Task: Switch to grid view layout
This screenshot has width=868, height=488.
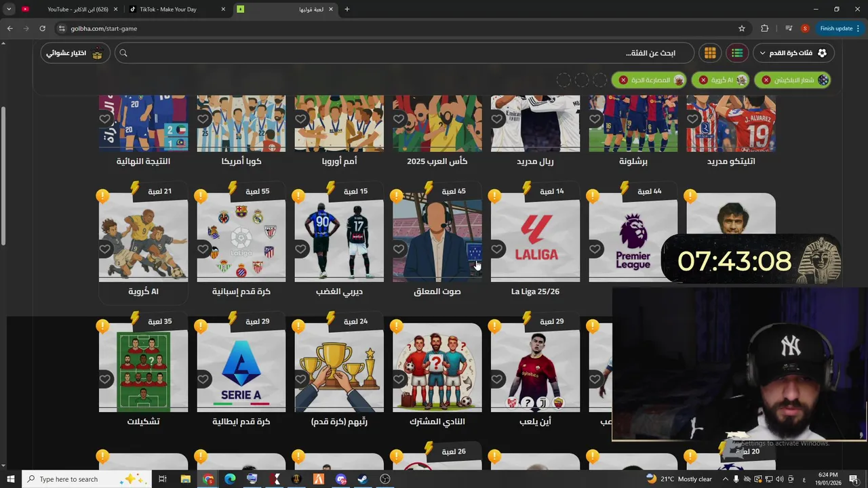Action: tap(710, 53)
